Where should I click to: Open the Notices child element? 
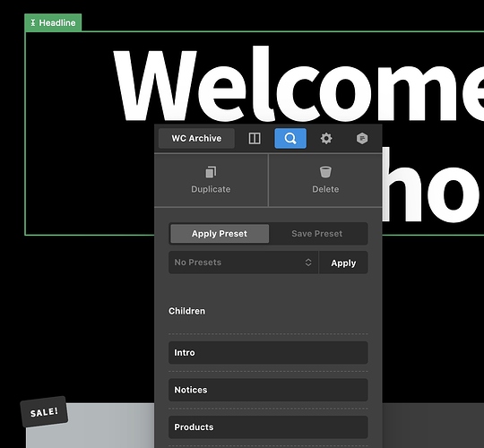268,390
